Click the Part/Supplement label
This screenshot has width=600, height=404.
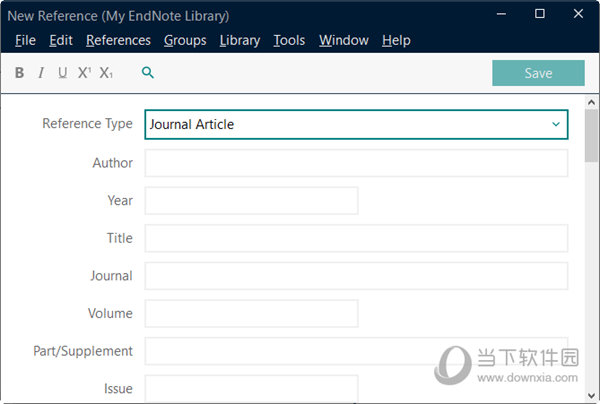tap(83, 351)
